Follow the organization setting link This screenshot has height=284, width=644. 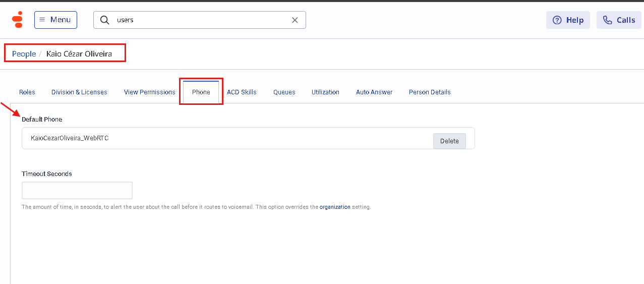pos(335,207)
